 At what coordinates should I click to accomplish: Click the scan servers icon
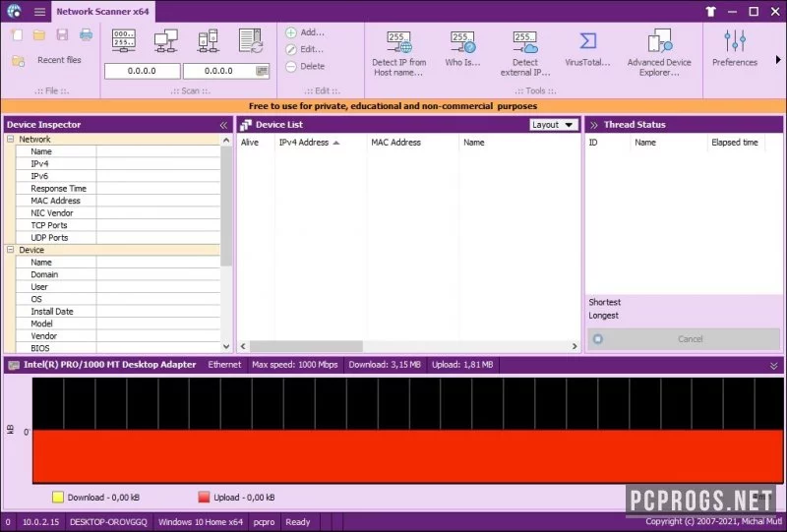[208, 40]
